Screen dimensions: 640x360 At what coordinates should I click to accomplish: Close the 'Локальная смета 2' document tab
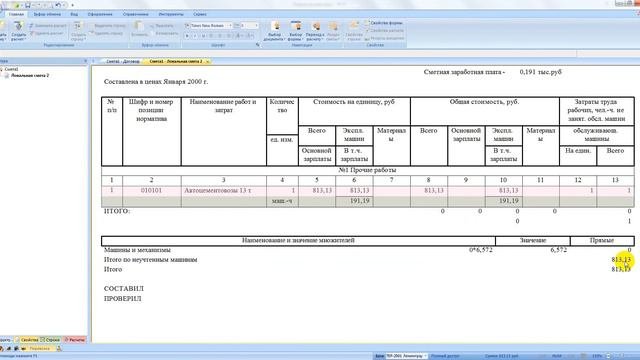pos(207,61)
